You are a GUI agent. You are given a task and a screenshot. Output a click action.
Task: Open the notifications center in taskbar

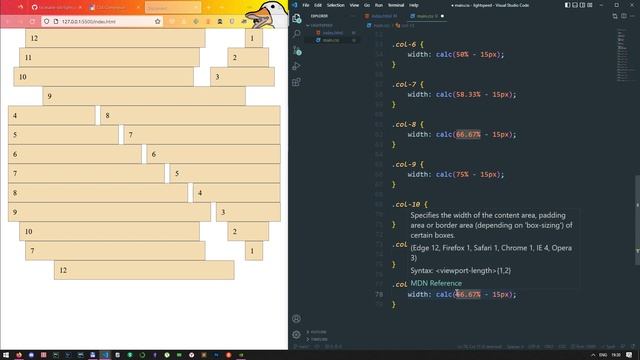[629, 355]
